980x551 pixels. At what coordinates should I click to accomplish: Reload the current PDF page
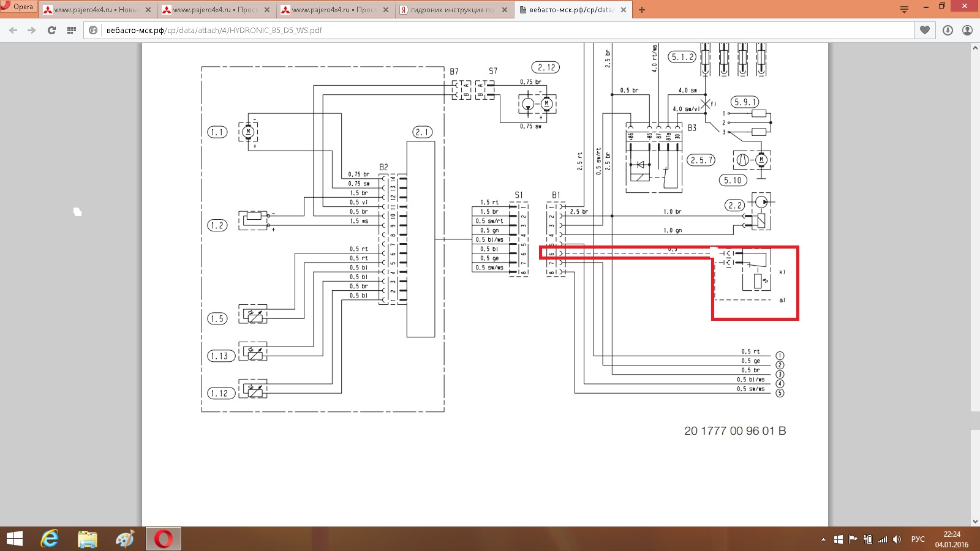(x=51, y=30)
